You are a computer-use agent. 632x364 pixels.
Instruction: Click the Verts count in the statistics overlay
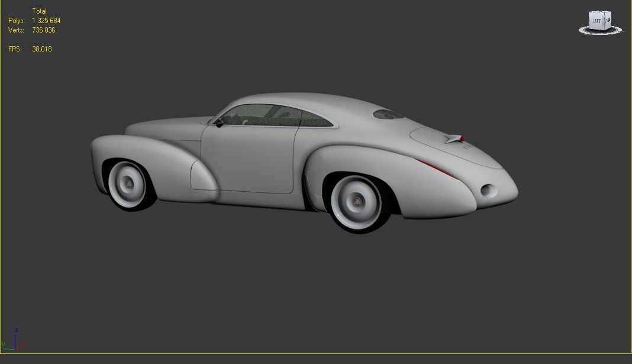pyautogui.click(x=43, y=30)
